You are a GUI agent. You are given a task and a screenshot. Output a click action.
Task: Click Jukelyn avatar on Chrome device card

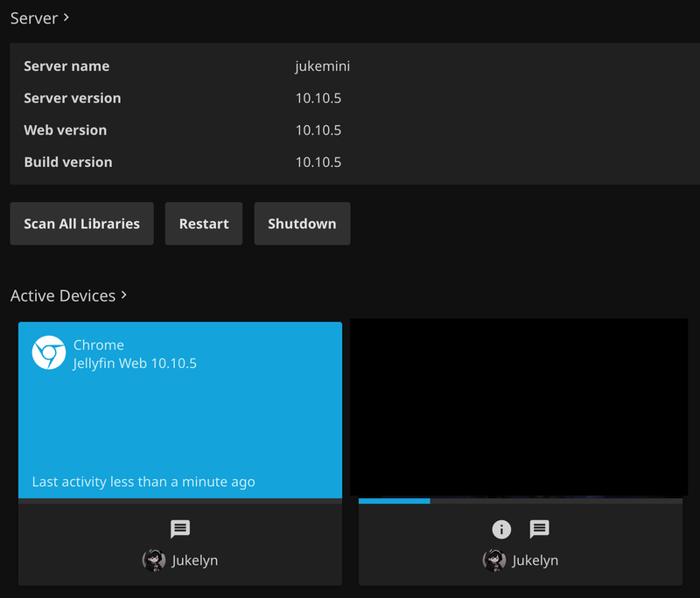(154, 560)
